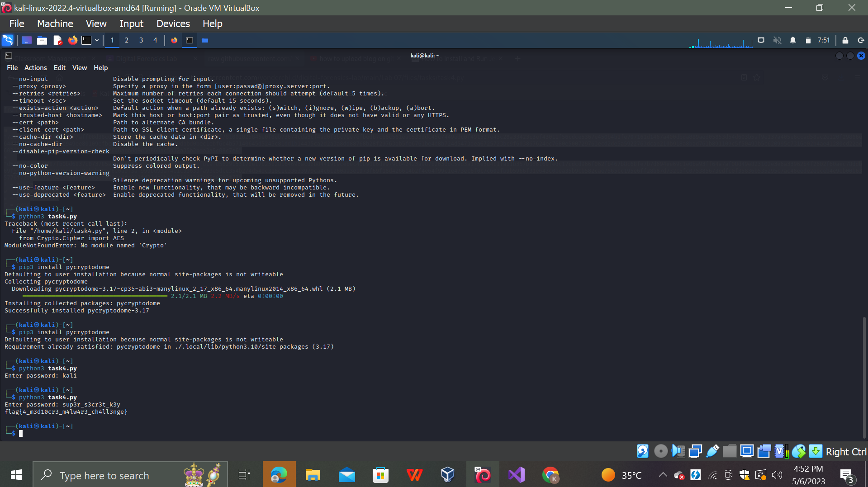This screenshot has width=868, height=487.
Task: Expand the terminal profile dropdown arrow
Action: tap(97, 40)
